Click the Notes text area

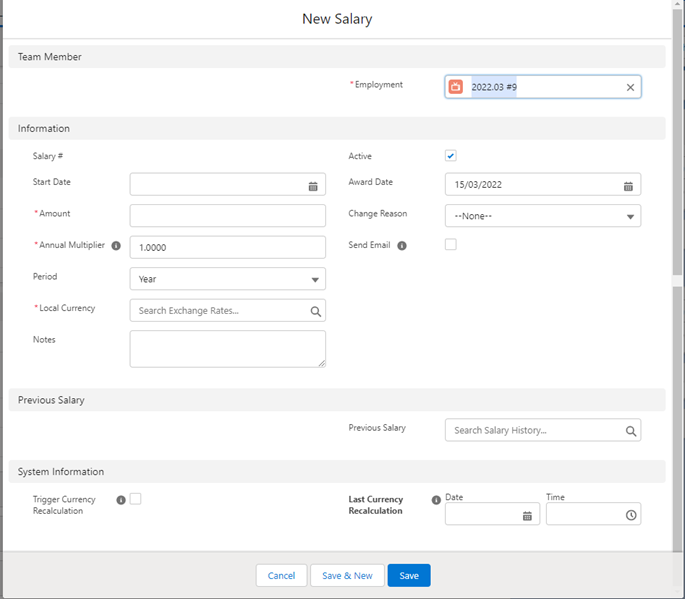[x=227, y=348]
